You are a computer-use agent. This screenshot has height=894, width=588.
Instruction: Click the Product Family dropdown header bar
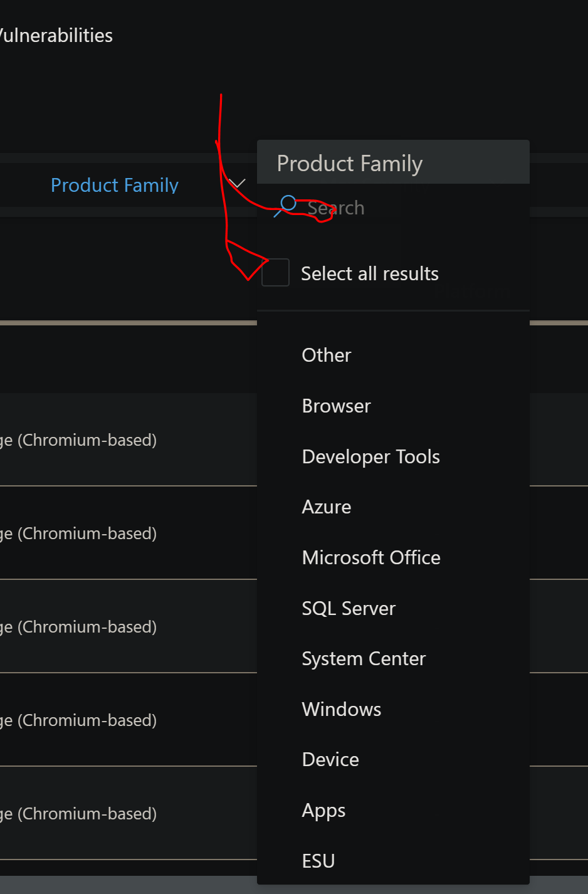(x=393, y=162)
